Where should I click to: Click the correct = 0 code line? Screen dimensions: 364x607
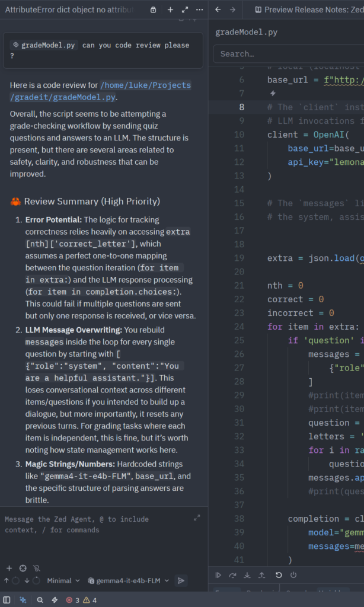click(295, 299)
